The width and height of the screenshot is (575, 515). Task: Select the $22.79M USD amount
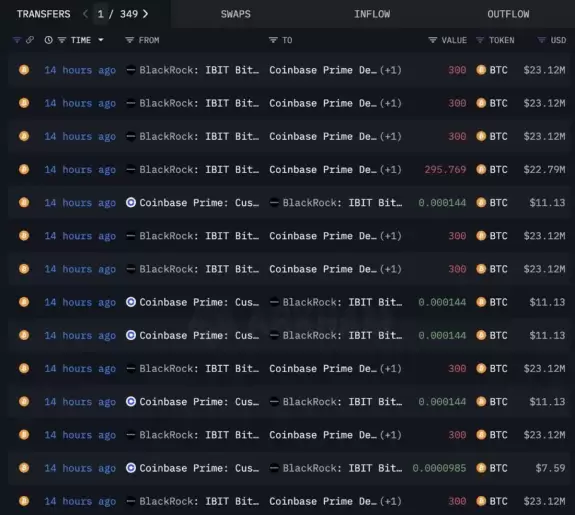coord(545,169)
